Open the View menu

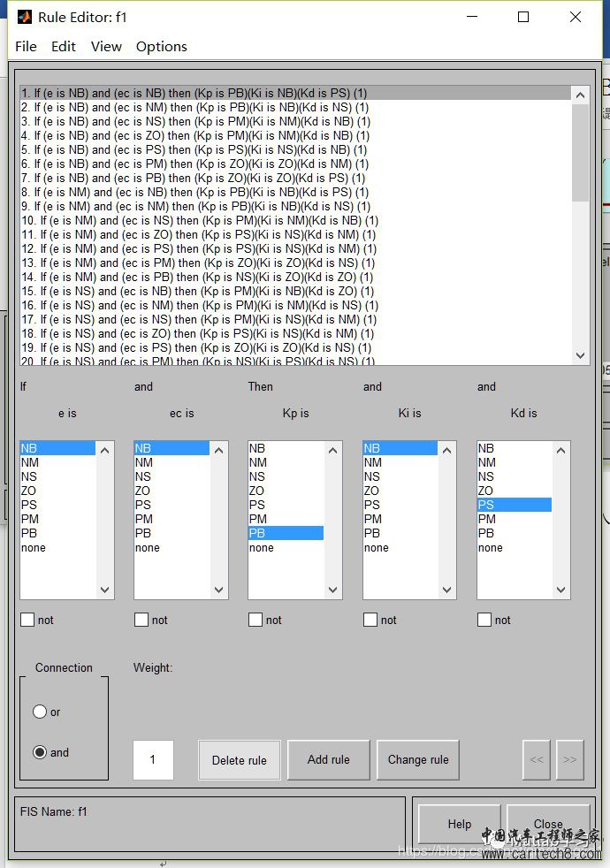(x=106, y=47)
